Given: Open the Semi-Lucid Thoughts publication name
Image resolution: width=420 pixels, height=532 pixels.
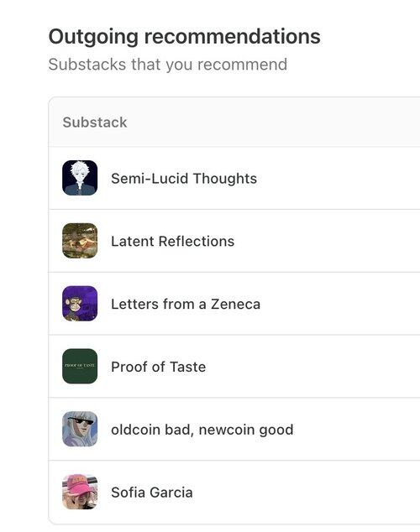Looking at the screenshot, I should (x=184, y=179).
